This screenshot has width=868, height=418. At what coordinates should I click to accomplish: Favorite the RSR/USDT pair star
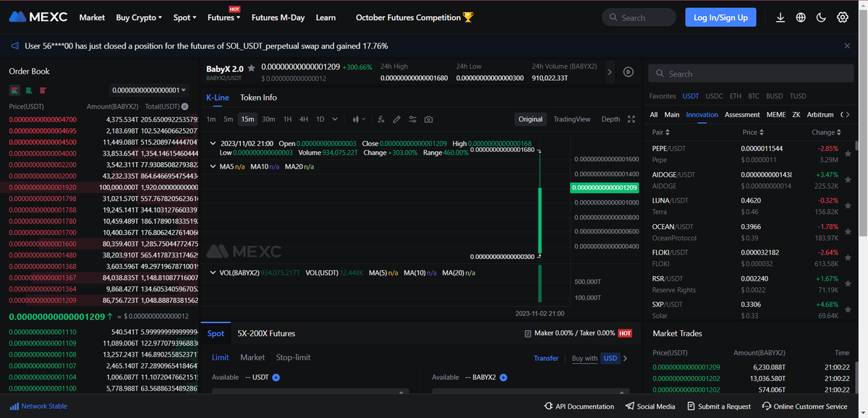point(847,284)
